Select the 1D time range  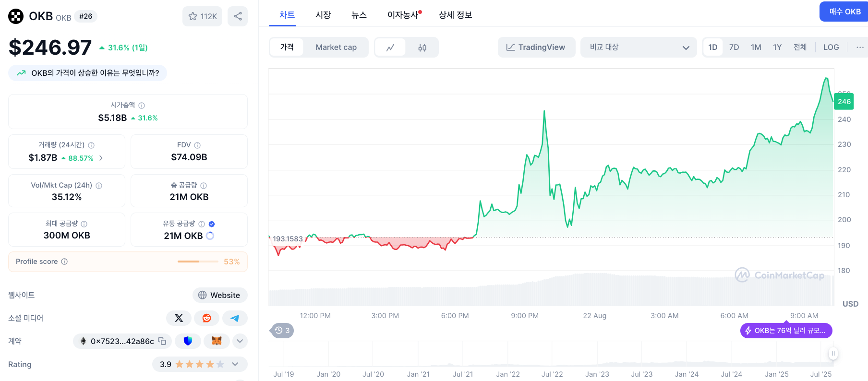coord(713,47)
